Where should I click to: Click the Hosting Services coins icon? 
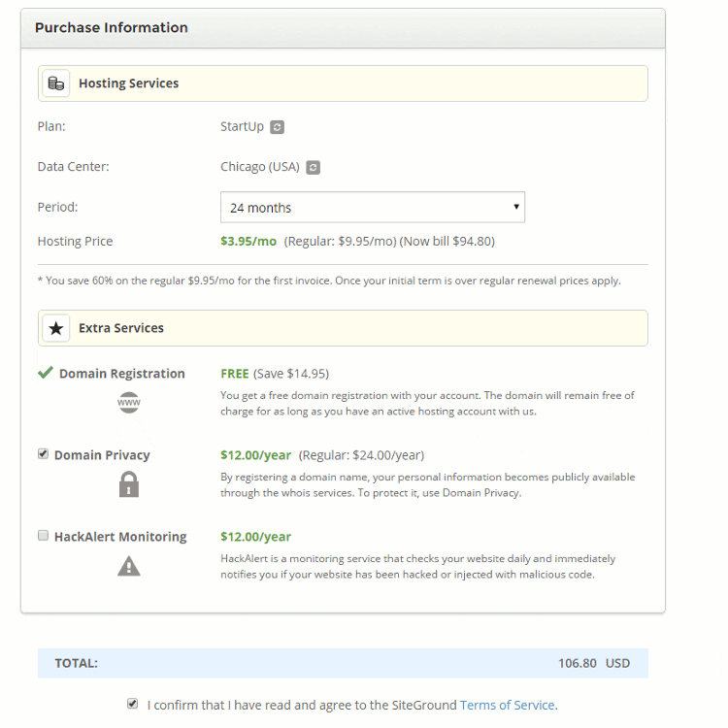pos(56,83)
